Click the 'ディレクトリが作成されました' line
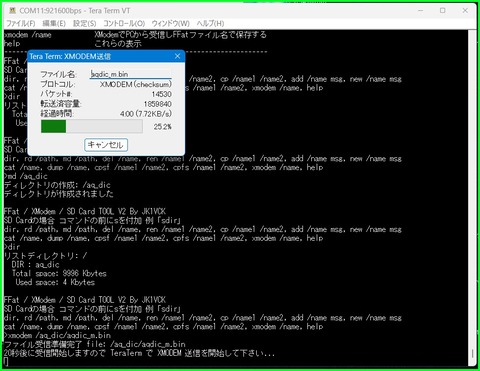Image resolution: width=480 pixels, height=371 pixels. [x=59, y=194]
